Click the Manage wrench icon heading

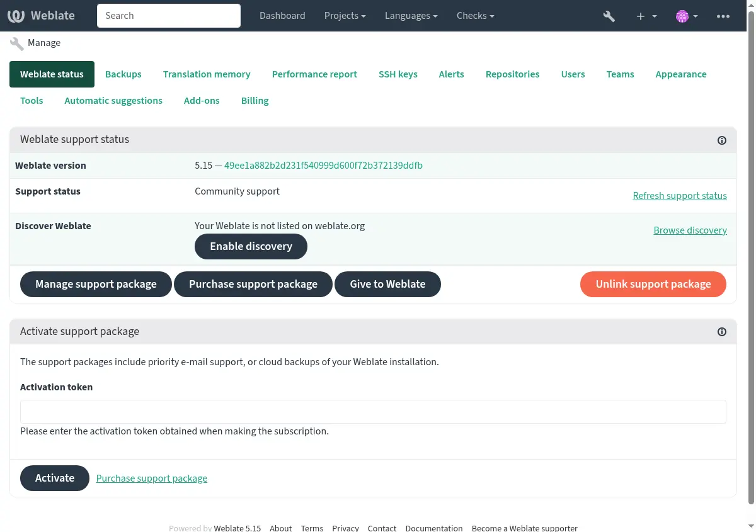tap(16, 43)
